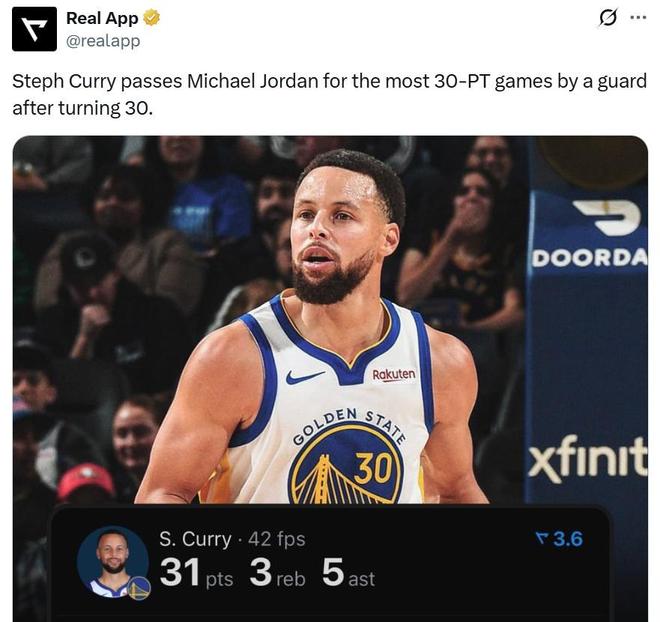
Task: Click the xfinity sign in the photo
Action: coord(588,459)
